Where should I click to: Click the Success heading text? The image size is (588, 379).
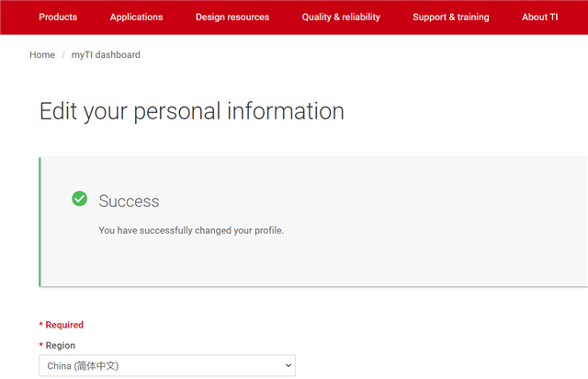coord(129,201)
